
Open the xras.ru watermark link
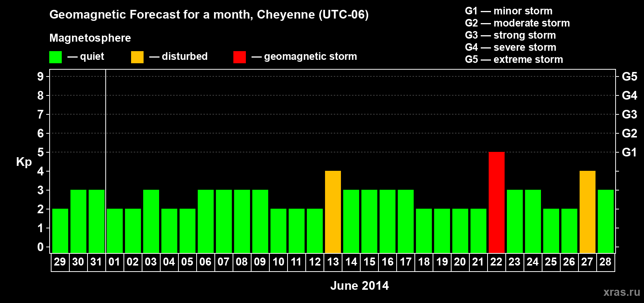pyautogui.click(x=621, y=292)
